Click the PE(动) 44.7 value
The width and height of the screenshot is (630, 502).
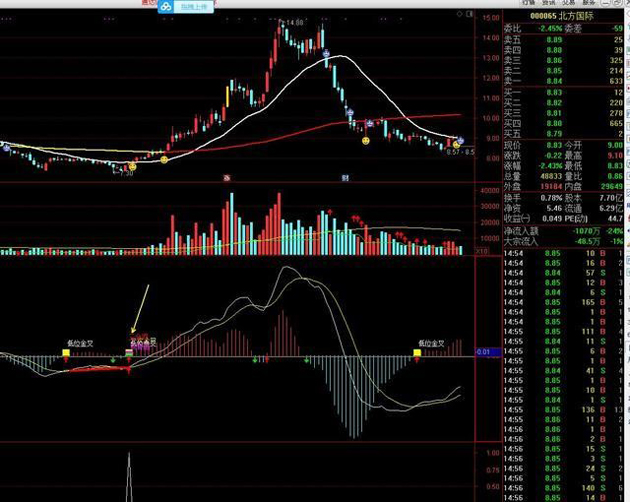615,219
